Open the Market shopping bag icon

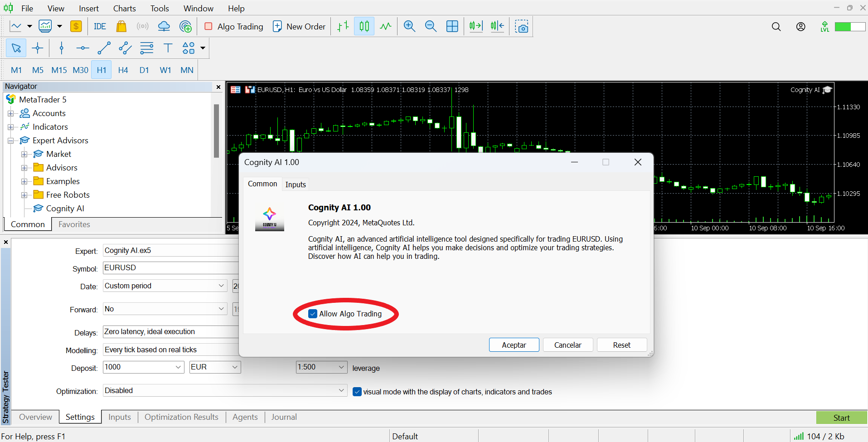point(121,26)
